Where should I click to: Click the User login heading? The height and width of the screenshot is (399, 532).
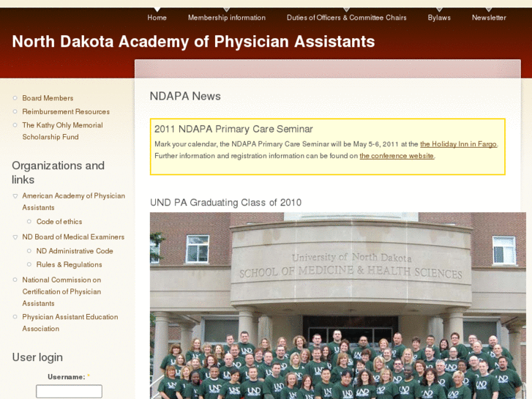37,357
